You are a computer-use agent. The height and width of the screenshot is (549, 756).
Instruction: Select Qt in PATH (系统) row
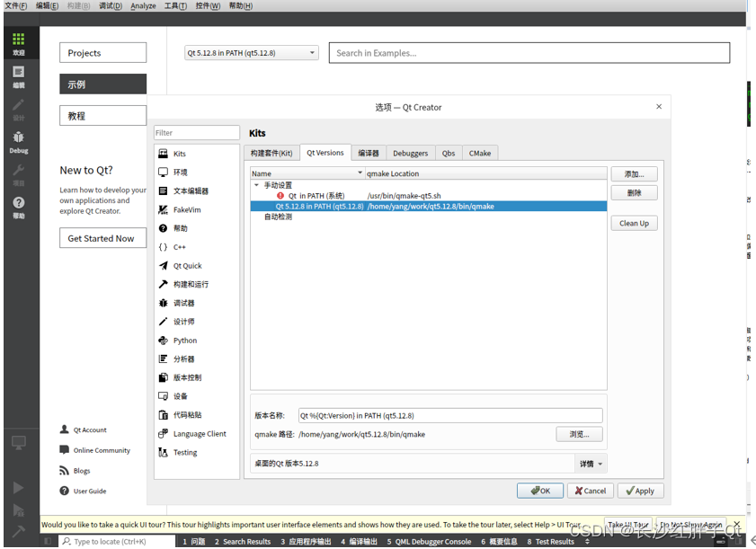[428, 196]
